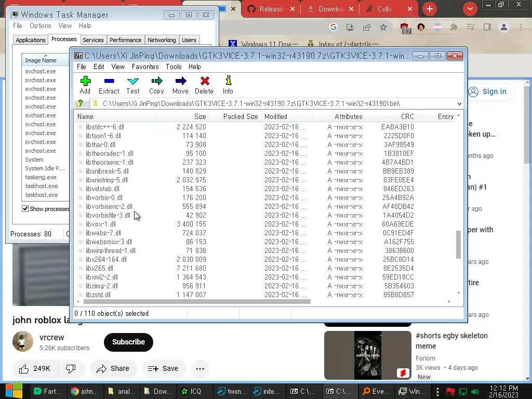
Task: Like the video with the thumbs up icon
Action: point(24,369)
